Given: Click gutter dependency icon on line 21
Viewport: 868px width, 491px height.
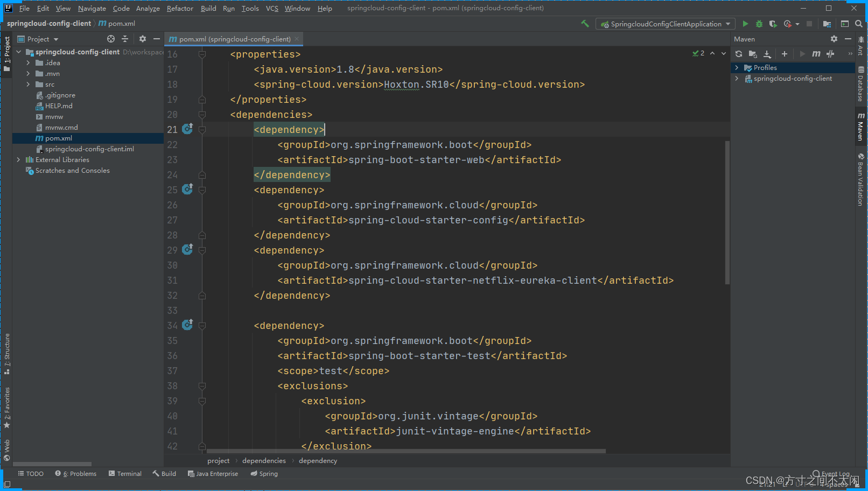Looking at the screenshot, I should [x=187, y=129].
